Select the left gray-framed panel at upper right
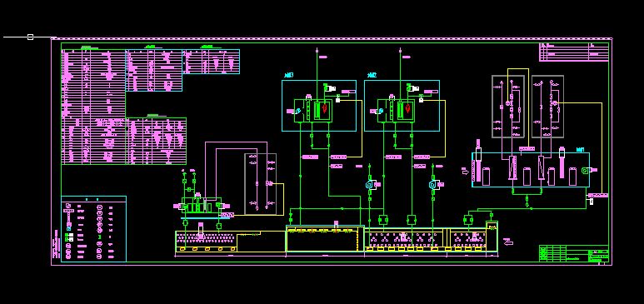Image resolution: width=644 pixels, height=304 pixels. (x=508, y=107)
